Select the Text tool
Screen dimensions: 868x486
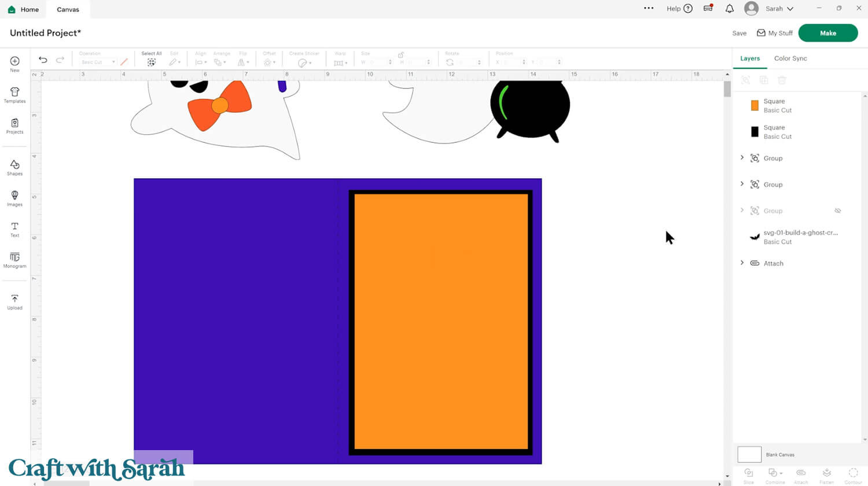(x=14, y=230)
